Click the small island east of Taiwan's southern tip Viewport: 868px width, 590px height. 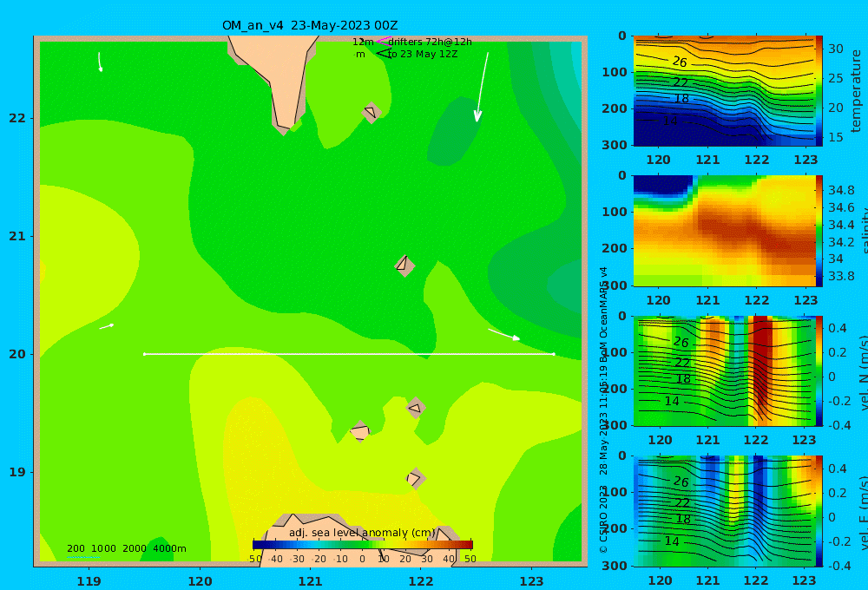tap(372, 112)
